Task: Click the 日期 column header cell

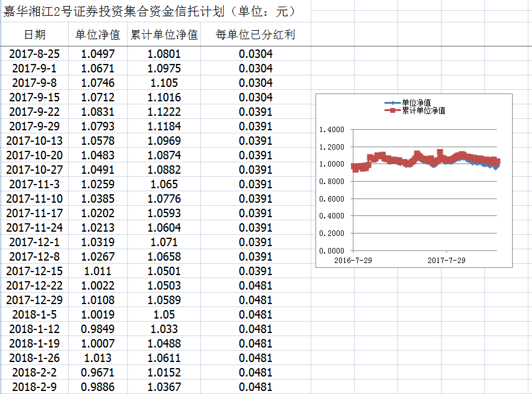Action: [x=34, y=35]
